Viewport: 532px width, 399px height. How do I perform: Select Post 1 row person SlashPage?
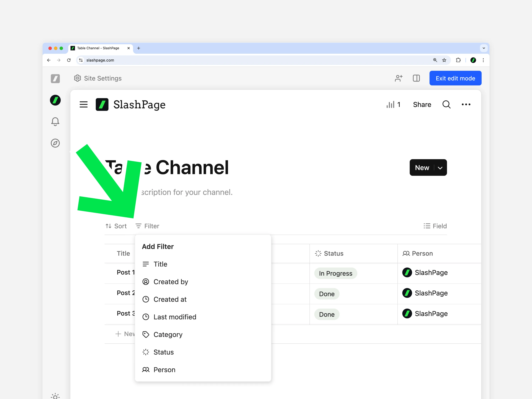coord(425,273)
